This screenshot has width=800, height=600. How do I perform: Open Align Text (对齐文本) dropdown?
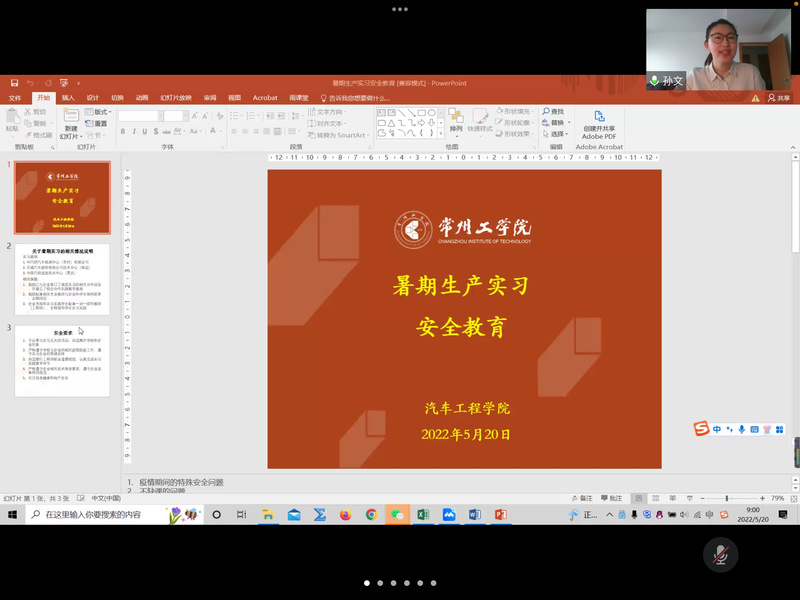[327, 123]
